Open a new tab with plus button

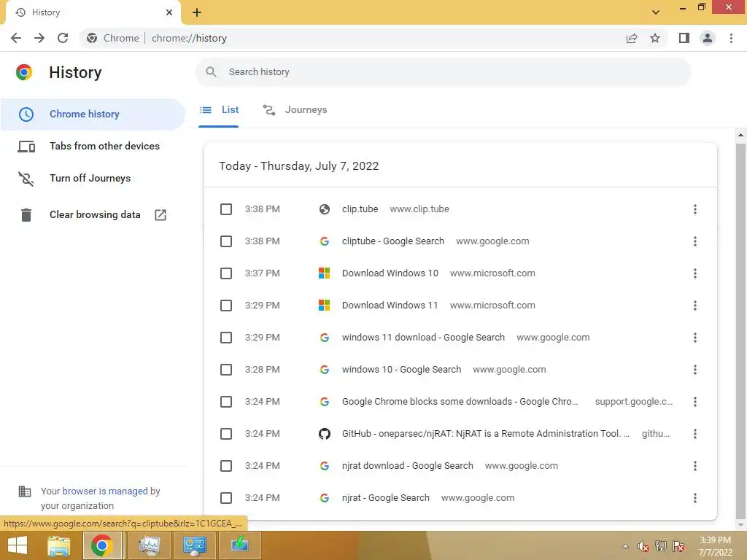click(x=197, y=12)
